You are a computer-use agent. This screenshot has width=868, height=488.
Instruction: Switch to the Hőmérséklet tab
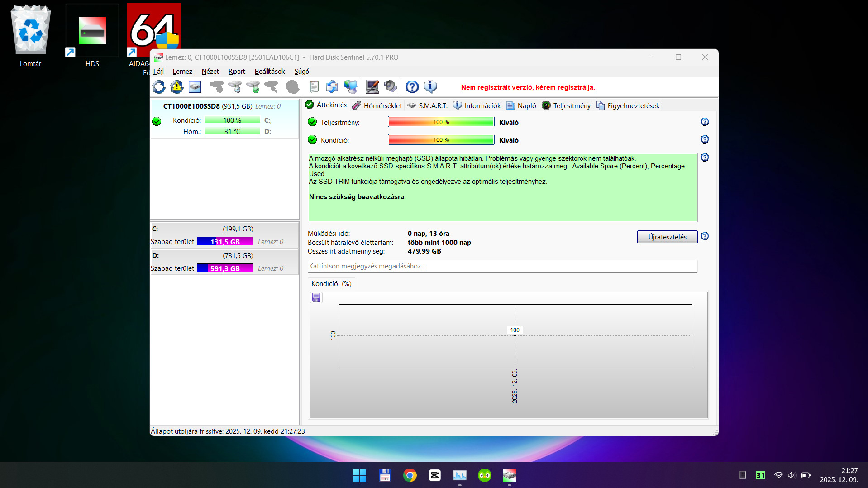tap(377, 105)
